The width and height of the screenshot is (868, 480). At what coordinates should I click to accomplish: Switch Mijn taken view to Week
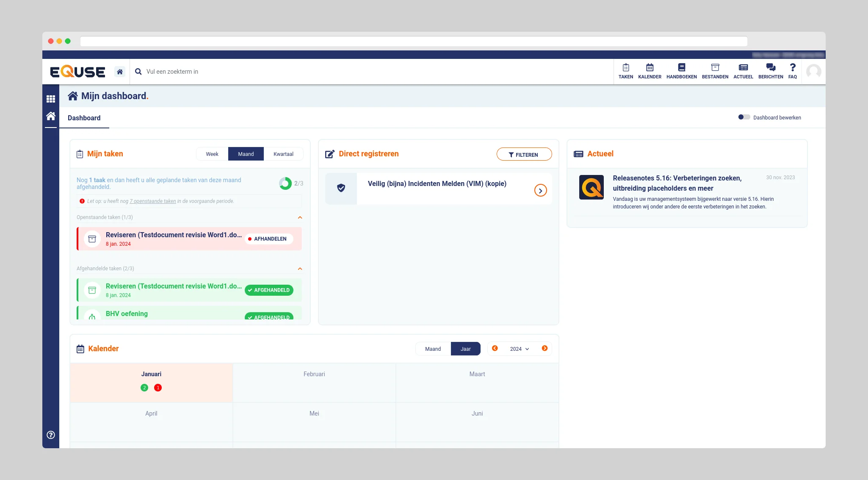tap(212, 154)
